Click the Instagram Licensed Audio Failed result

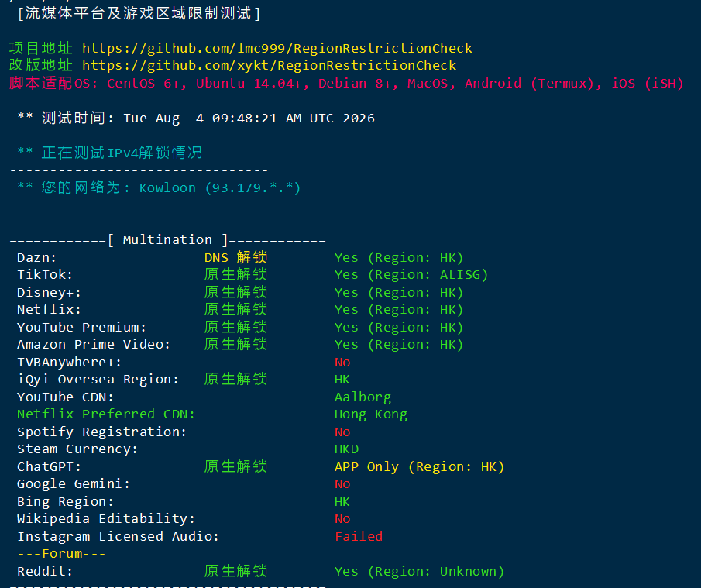click(x=359, y=537)
